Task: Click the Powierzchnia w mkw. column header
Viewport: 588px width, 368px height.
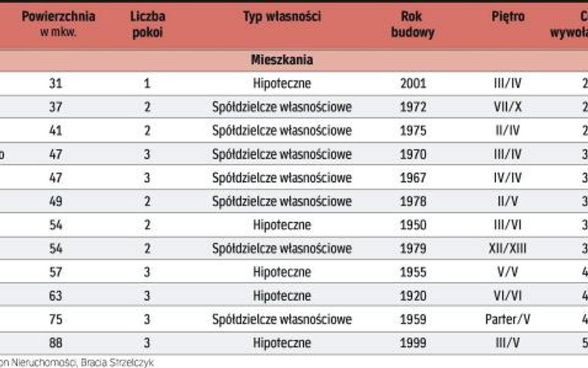Action: (x=58, y=24)
